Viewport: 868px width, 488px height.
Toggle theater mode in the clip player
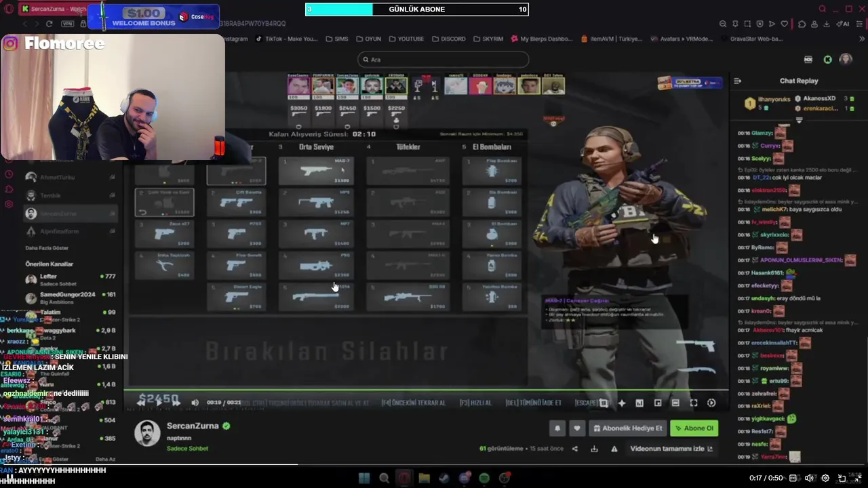point(675,403)
